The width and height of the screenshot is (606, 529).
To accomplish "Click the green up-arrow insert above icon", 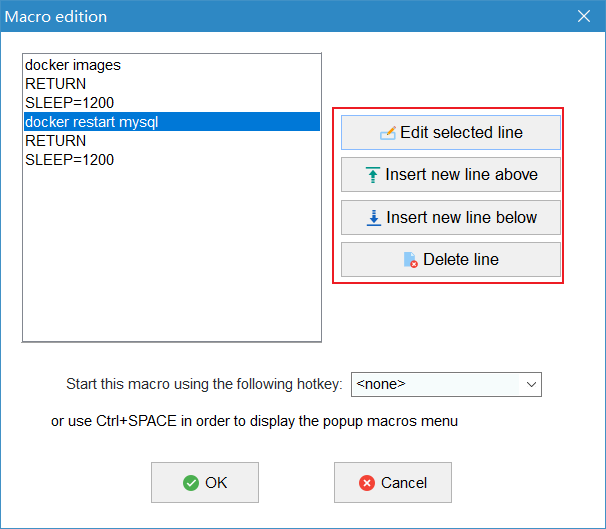I will point(373,175).
